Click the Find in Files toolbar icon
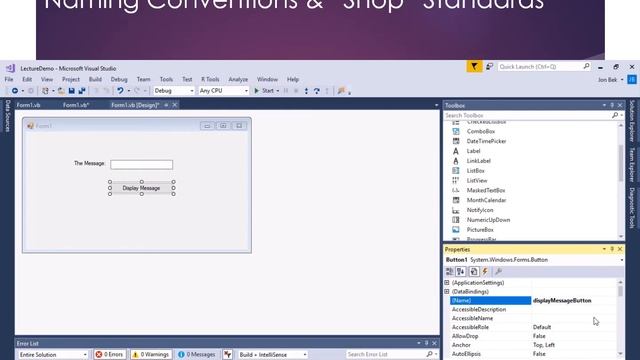 click(341, 91)
